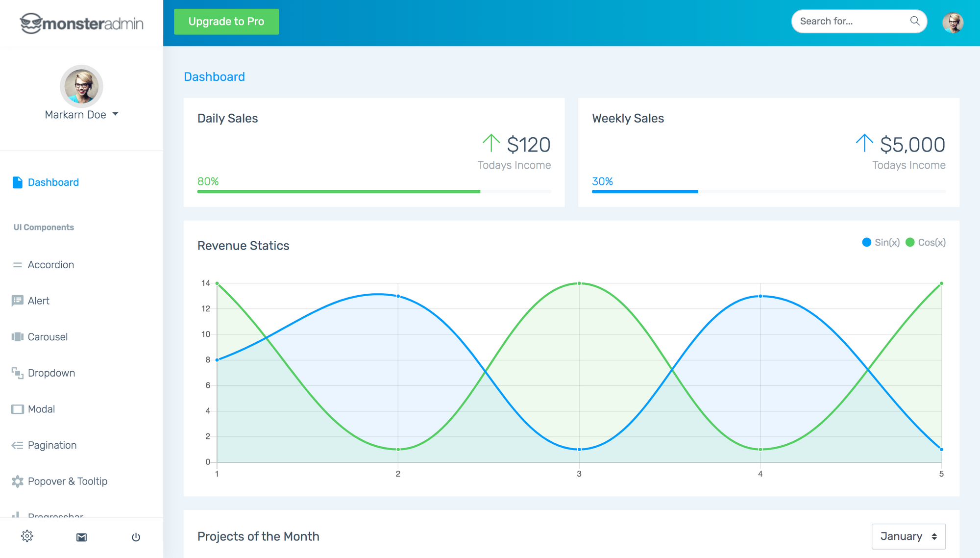Click the search magnifier icon

[x=914, y=21]
